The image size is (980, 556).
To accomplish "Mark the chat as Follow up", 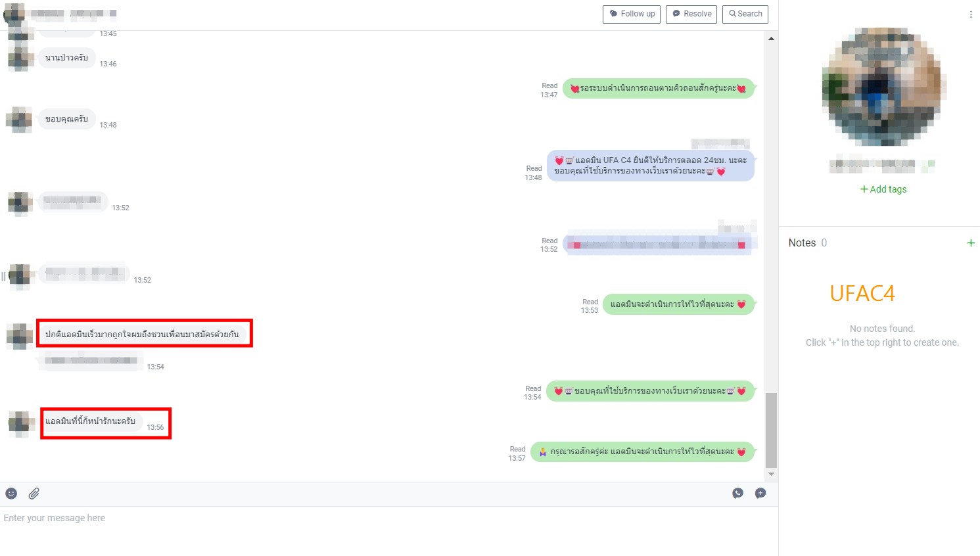I will coord(632,14).
